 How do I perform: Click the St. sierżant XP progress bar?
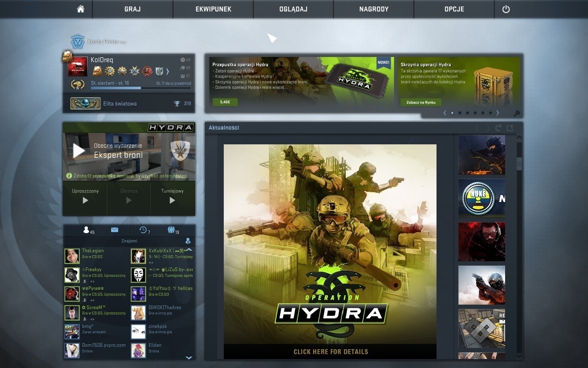click(x=141, y=88)
